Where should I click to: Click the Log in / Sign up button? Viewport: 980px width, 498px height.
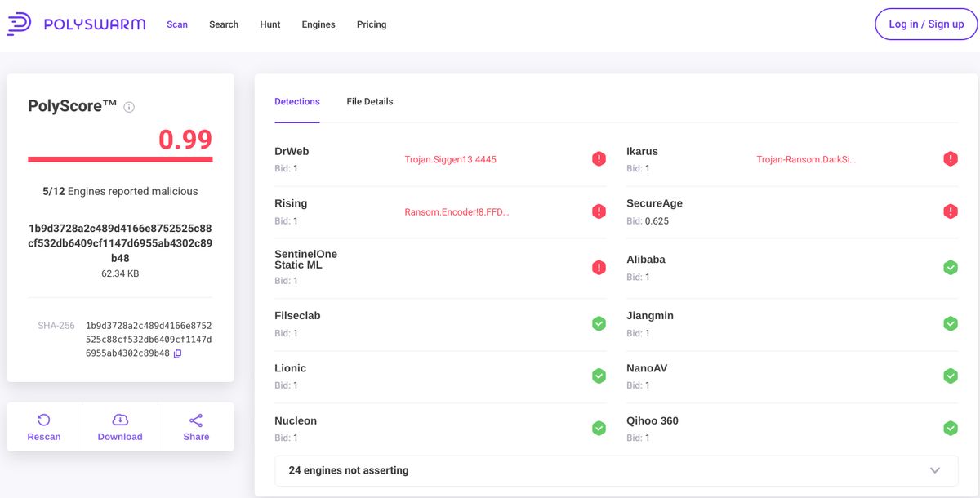coord(925,24)
